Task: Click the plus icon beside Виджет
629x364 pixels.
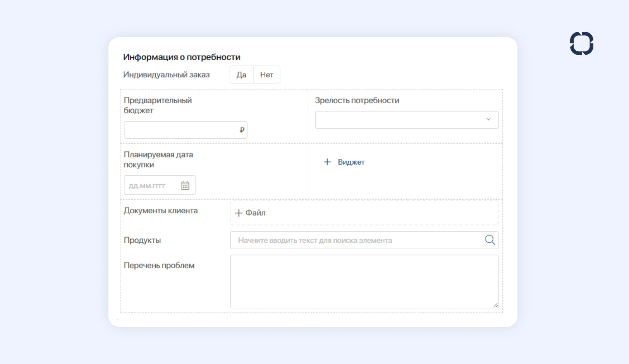Action: (327, 162)
